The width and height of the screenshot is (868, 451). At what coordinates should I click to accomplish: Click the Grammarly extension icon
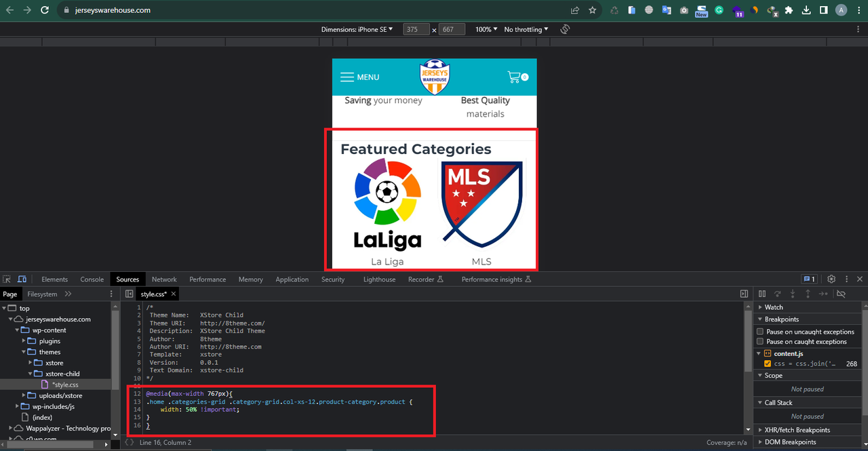719,10
